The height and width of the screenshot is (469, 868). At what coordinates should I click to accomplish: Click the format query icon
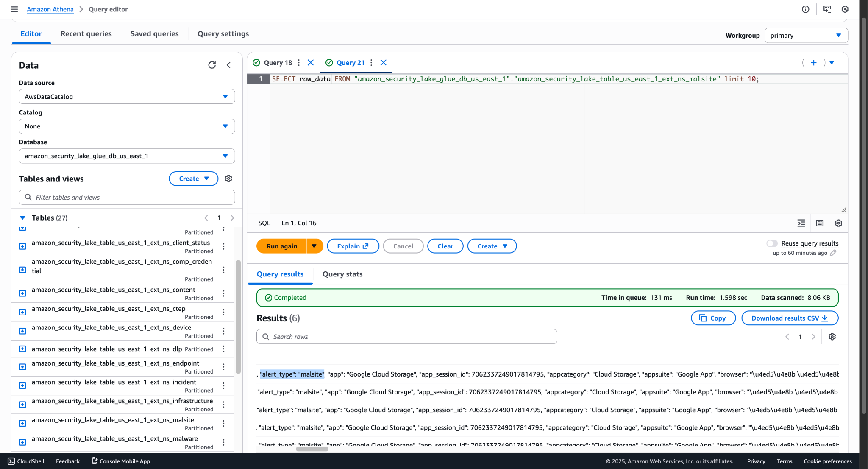pos(801,223)
